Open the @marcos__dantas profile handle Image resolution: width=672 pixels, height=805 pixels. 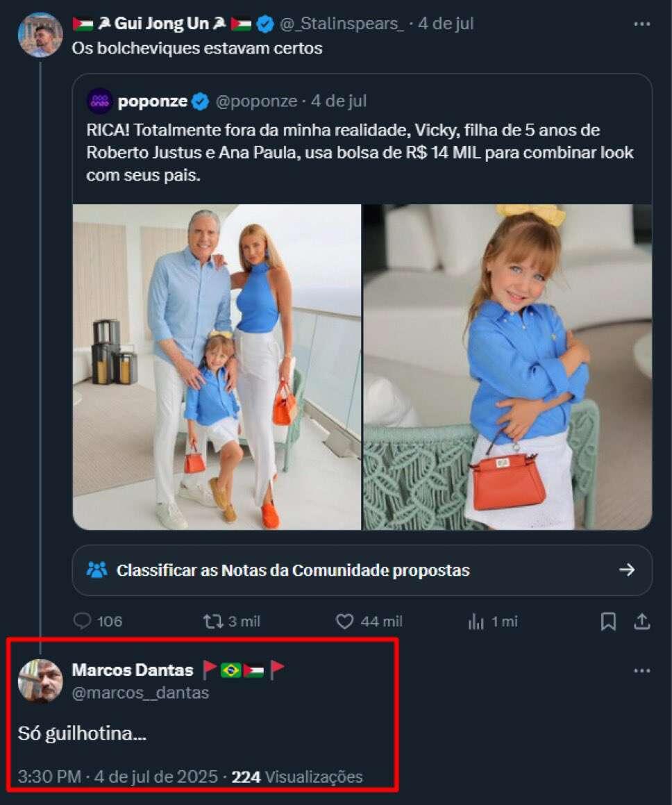coord(140,692)
